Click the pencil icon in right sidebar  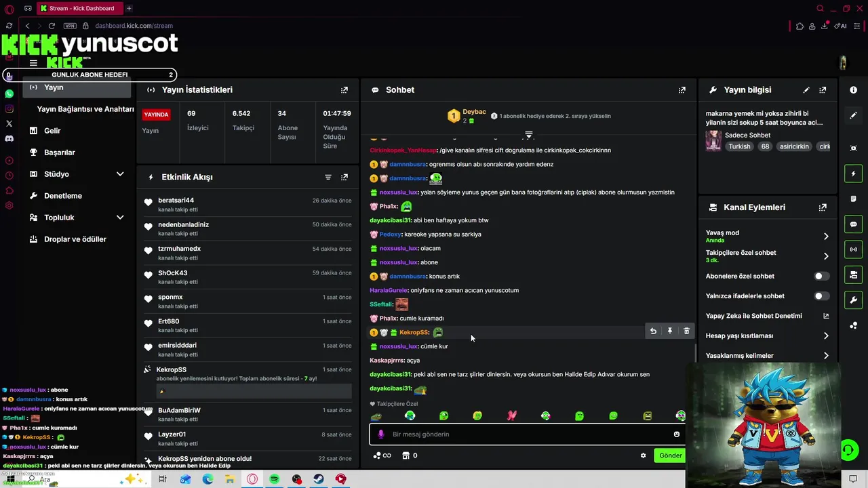click(x=853, y=115)
